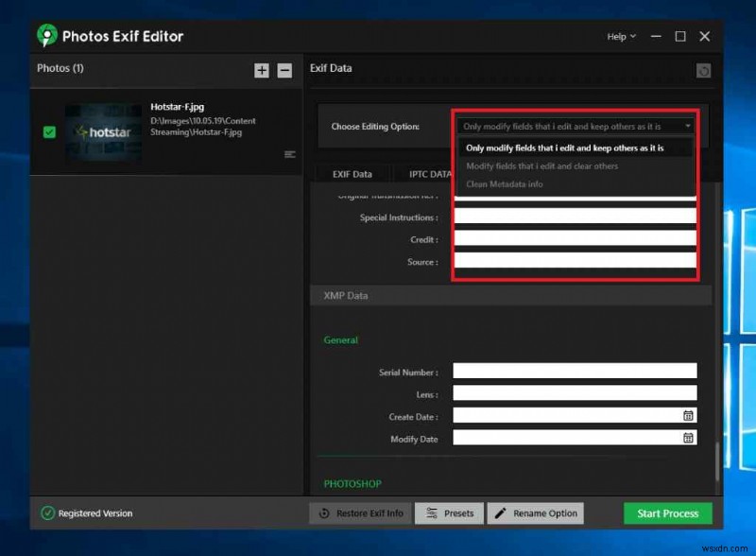Open the Presets dialog
Image resolution: width=756 pixels, height=556 pixels.
[x=449, y=513]
